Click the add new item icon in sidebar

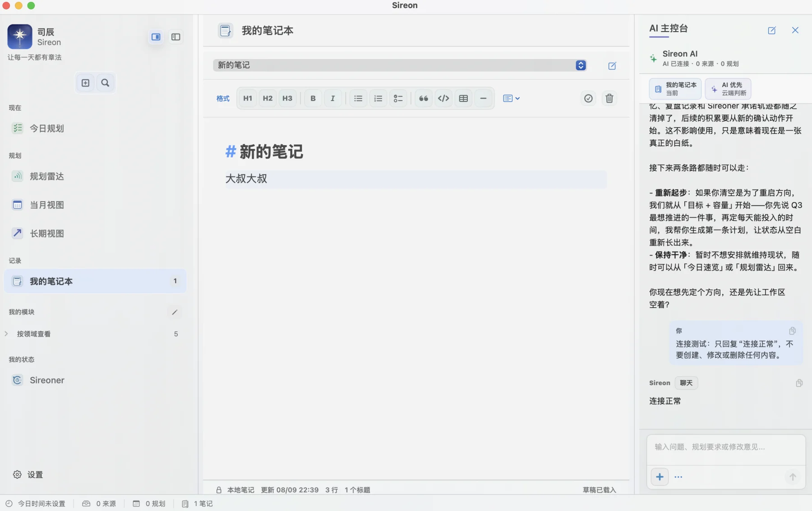tap(85, 83)
